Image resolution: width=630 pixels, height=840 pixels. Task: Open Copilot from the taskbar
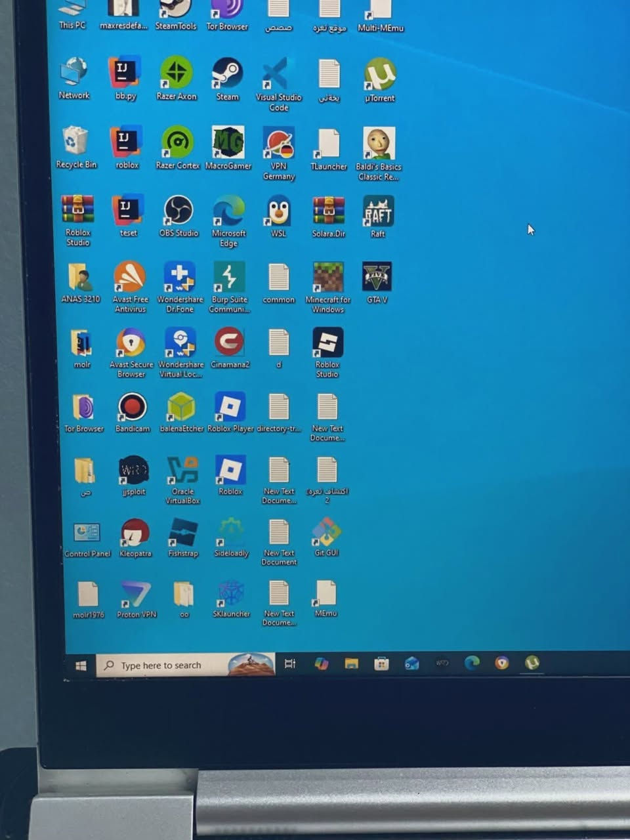321,663
